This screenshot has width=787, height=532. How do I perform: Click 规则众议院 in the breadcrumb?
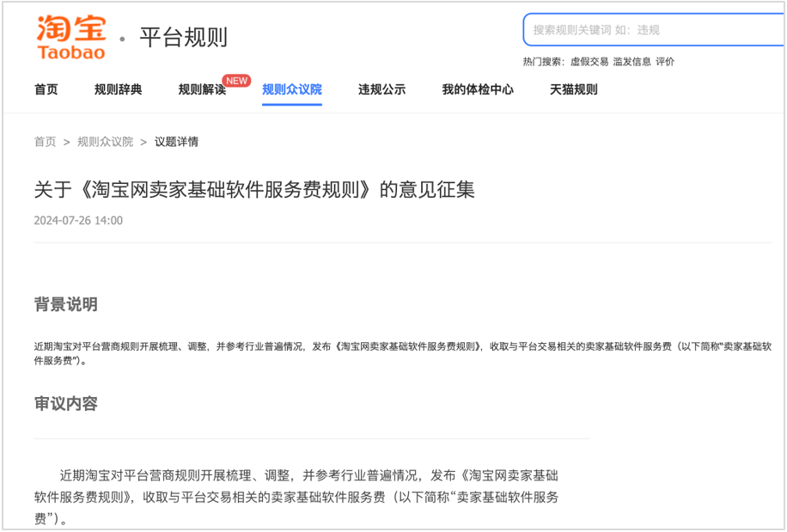[106, 142]
